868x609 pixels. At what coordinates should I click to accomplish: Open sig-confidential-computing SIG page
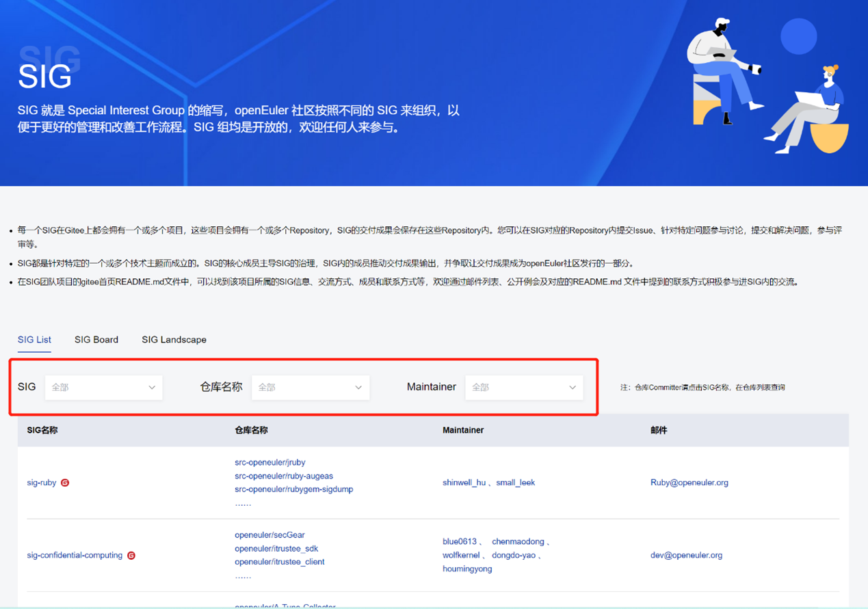(75, 556)
